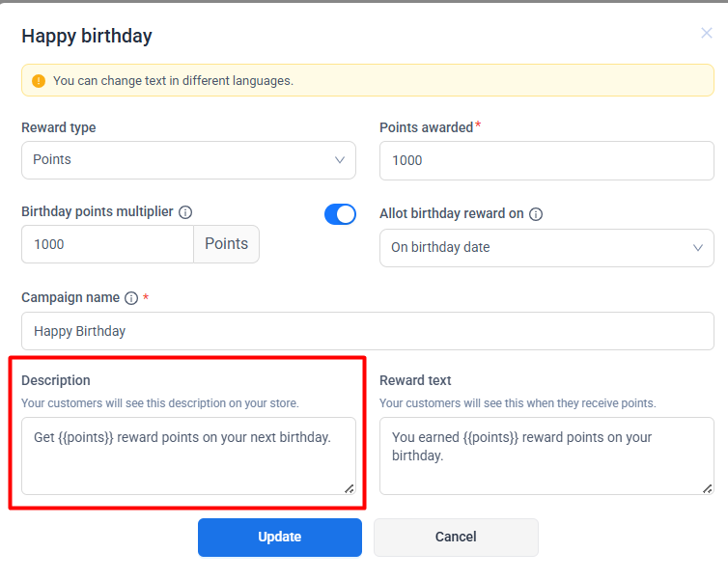The image size is (728, 580).
Task: Click the different languages notice banner text
Action: pyautogui.click(x=174, y=81)
